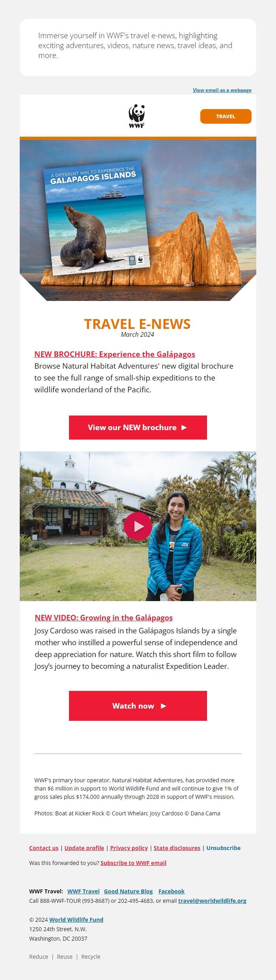Open the Facebook link

(x=172, y=891)
